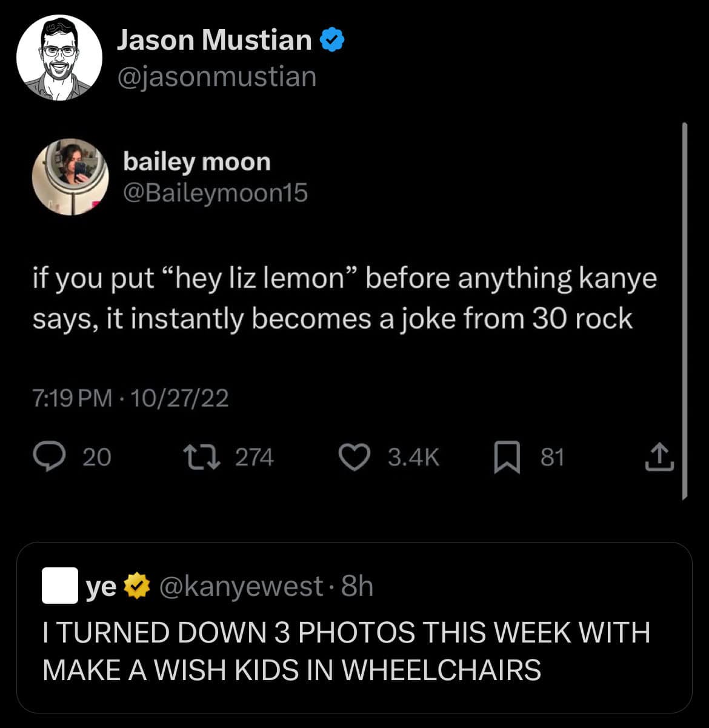Image resolution: width=709 pixels, height=728 pixels.
Task: Click the 7:19 PM · 10/27/22 timestamp
Action: [131, 398]
